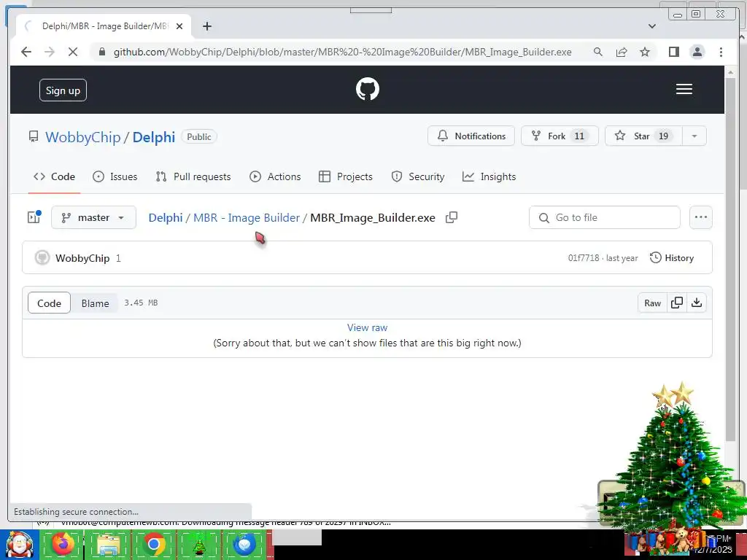Switch to the Actions tab
Image resolution: width=747 pixels, height=560 pixels.
pos(275,176)
